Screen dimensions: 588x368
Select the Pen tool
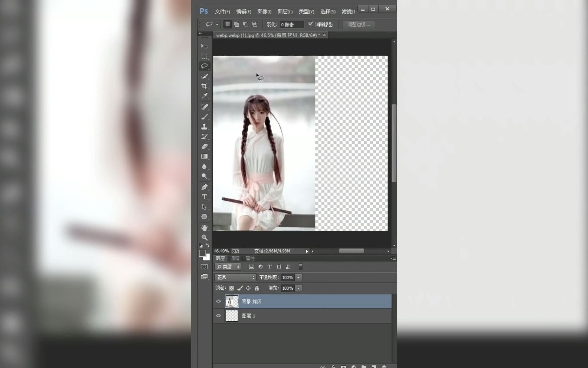tap(204, 187)
